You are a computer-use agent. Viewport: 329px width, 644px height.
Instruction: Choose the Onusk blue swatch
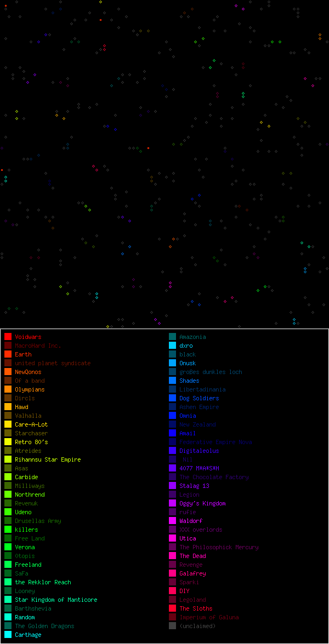(x=172, y=363)
